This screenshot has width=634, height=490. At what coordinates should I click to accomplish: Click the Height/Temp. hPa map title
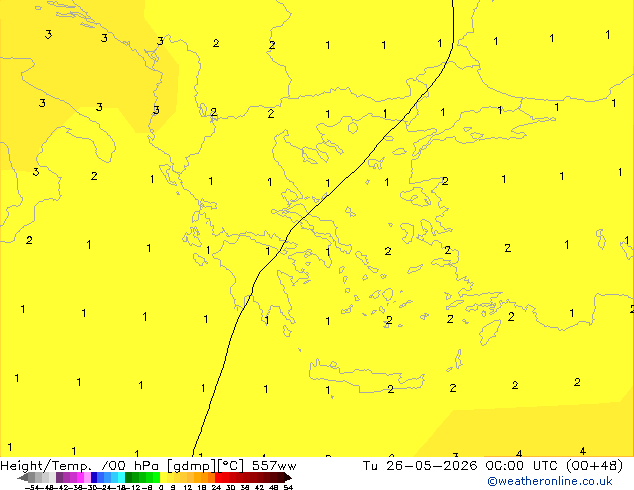coord(80,466)
